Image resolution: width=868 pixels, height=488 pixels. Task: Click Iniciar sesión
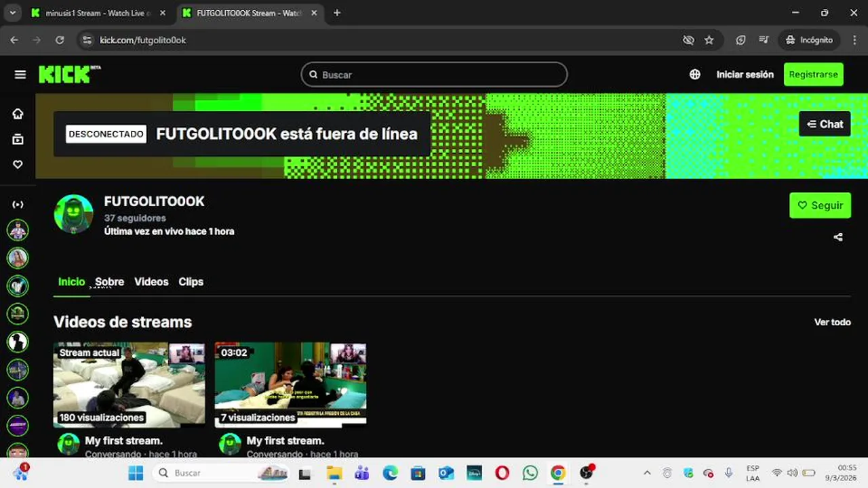[745, 75]
